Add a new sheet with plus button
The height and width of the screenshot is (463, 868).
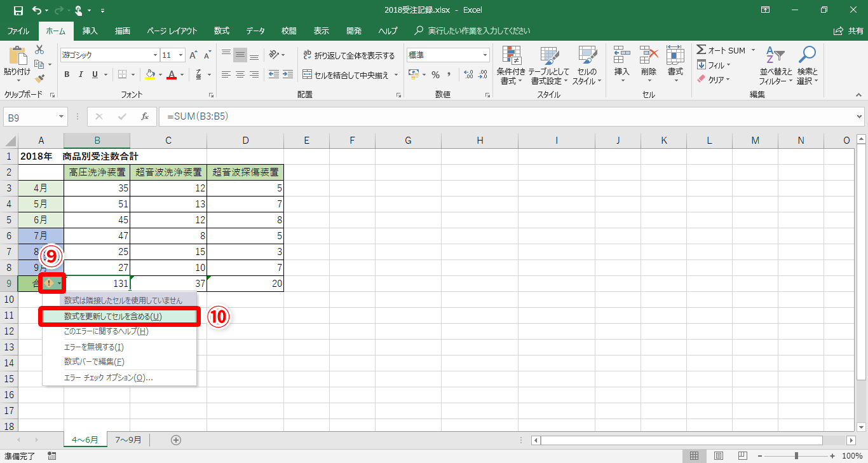[x=176, y=439]
